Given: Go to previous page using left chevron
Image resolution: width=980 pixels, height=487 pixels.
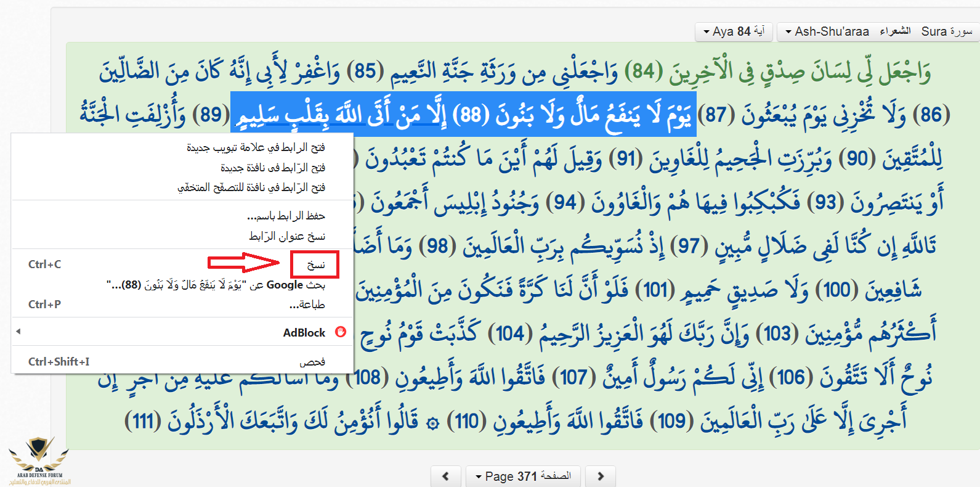Looking at the screenshot, I should click(x=446, y=476).
